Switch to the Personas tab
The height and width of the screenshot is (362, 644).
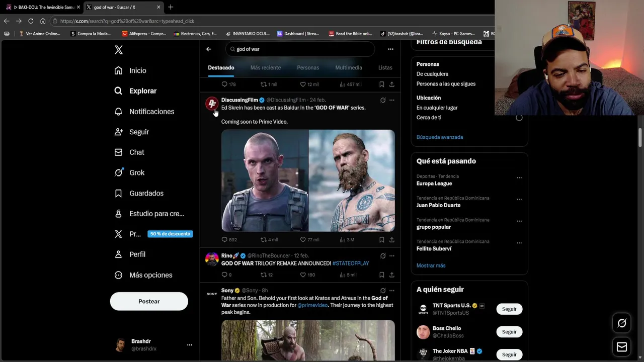point(308,67)
